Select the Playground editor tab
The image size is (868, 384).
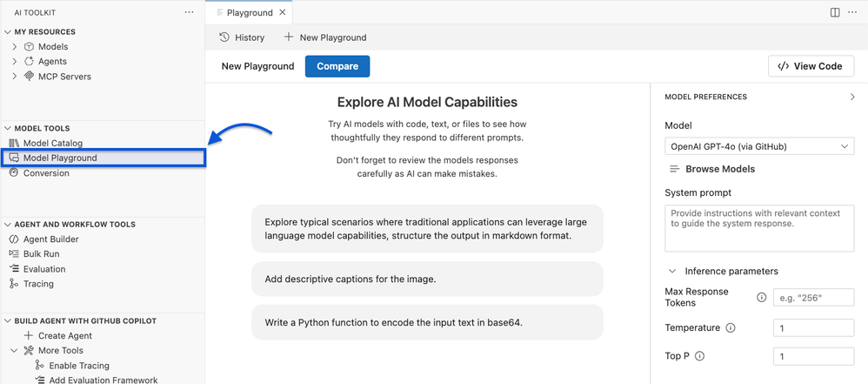point(249,13)
